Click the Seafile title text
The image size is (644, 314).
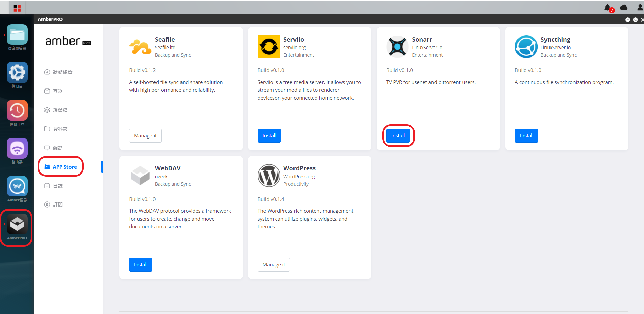[x=165, y=39]
